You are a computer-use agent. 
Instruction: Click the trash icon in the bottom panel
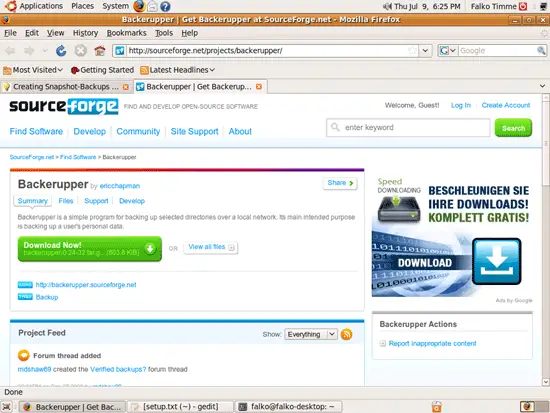(436, 407)
